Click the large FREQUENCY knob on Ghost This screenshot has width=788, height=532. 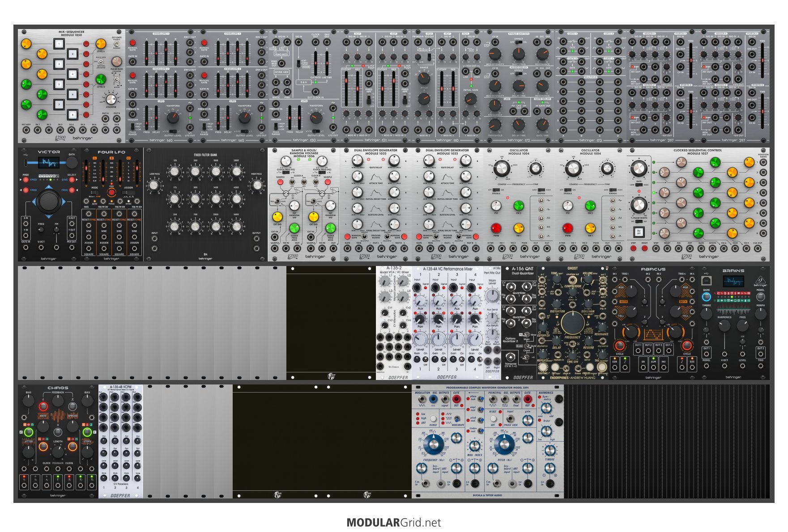572,324
